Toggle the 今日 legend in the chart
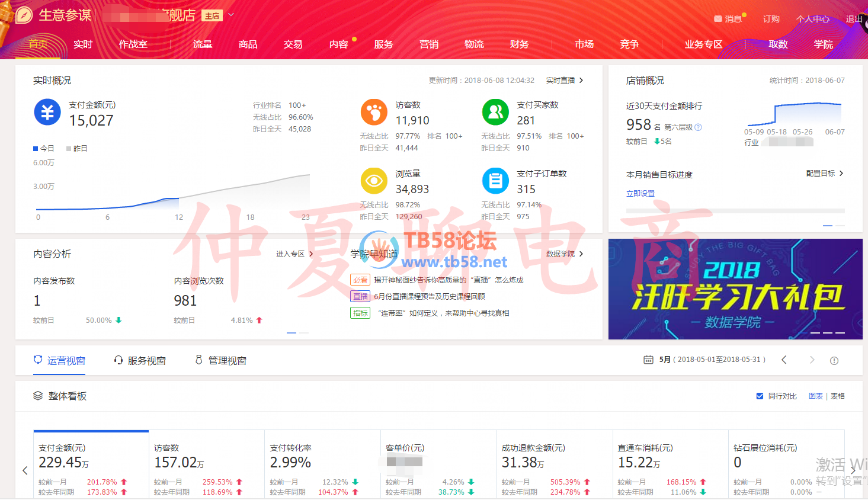The image size is (868, 500). [x=44, y=149]
